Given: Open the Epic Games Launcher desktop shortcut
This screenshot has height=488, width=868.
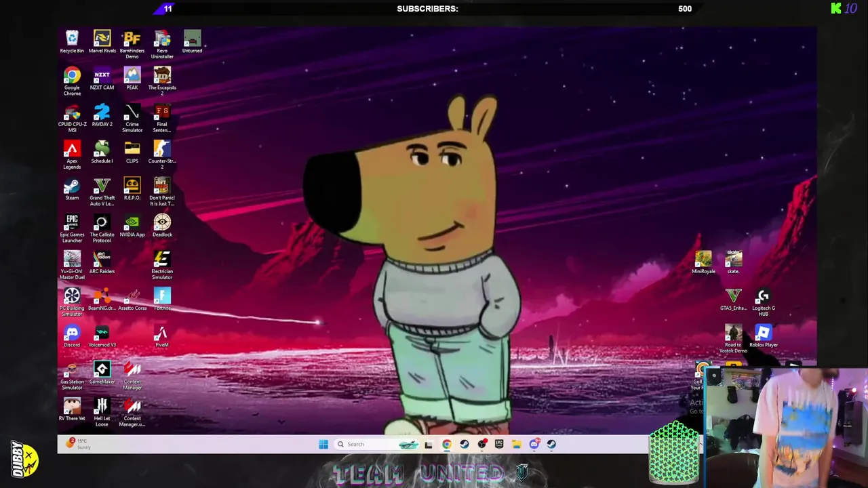Looking at the screenshot, I should pyautogui.click(x=72, y=228).
